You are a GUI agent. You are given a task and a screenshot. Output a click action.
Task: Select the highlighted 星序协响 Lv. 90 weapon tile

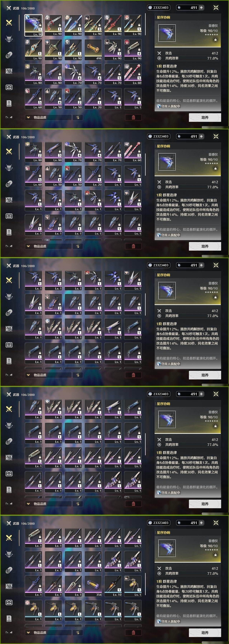[x=33, y=25]
